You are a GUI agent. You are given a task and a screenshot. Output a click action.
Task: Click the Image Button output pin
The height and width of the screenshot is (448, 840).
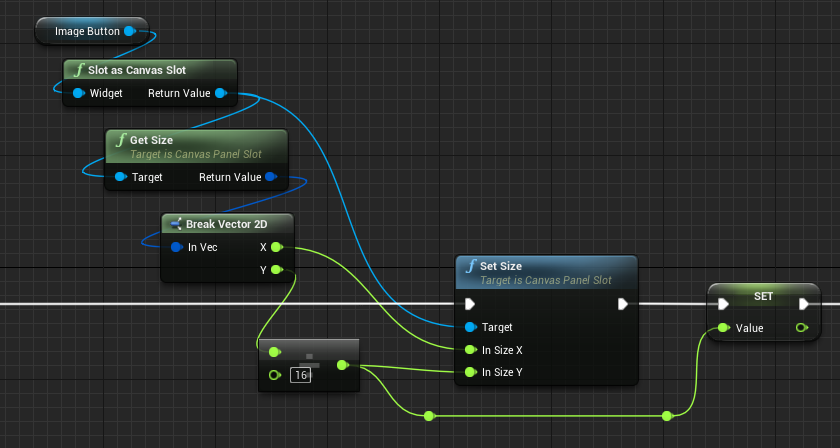[129, 31]
